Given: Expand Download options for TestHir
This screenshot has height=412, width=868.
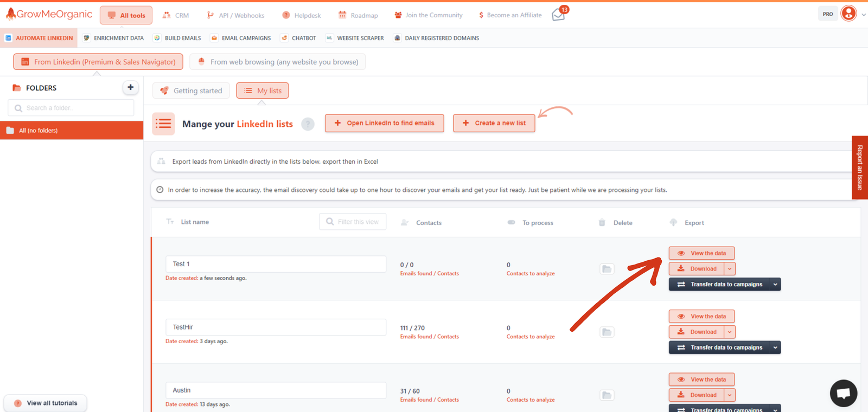Looking at the screenshot, I should click(x=730, y=332).
